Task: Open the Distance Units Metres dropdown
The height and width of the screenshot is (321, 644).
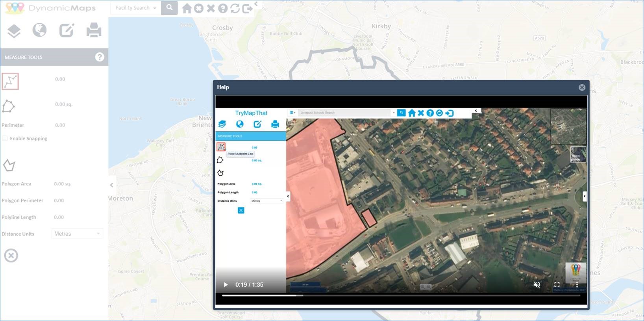Action: pos(77,234)
